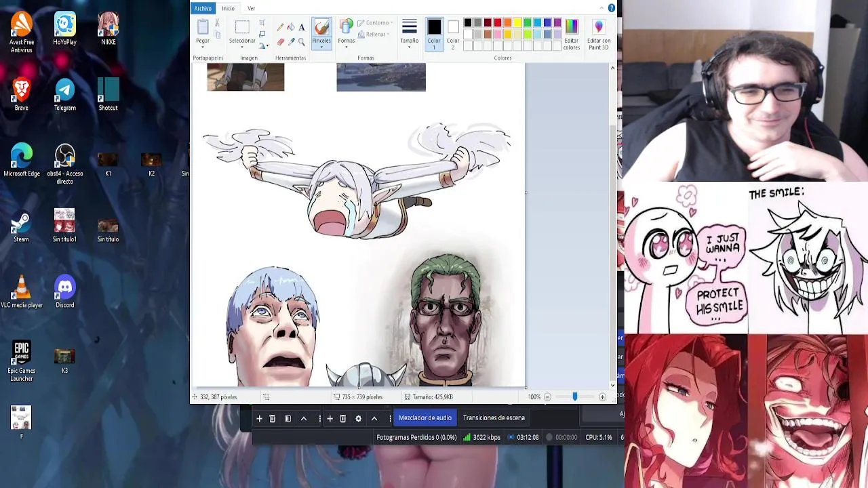Open Steam desktop icon
Image resolution: width=868 pixels, height=488 pixels.
tap(21, 226)
